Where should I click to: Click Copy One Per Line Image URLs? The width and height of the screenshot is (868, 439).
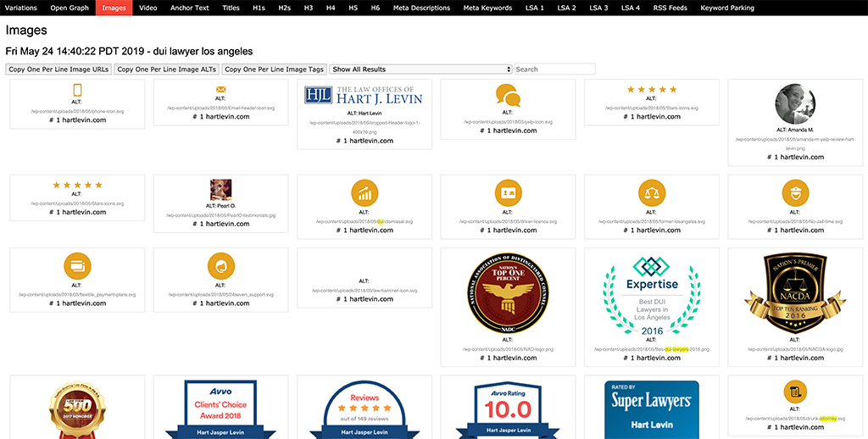tap(58, 69)
